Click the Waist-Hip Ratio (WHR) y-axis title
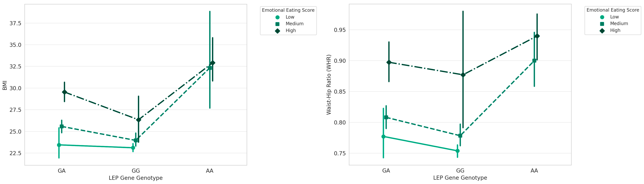 pyautogui.click(x=329, y=84)
